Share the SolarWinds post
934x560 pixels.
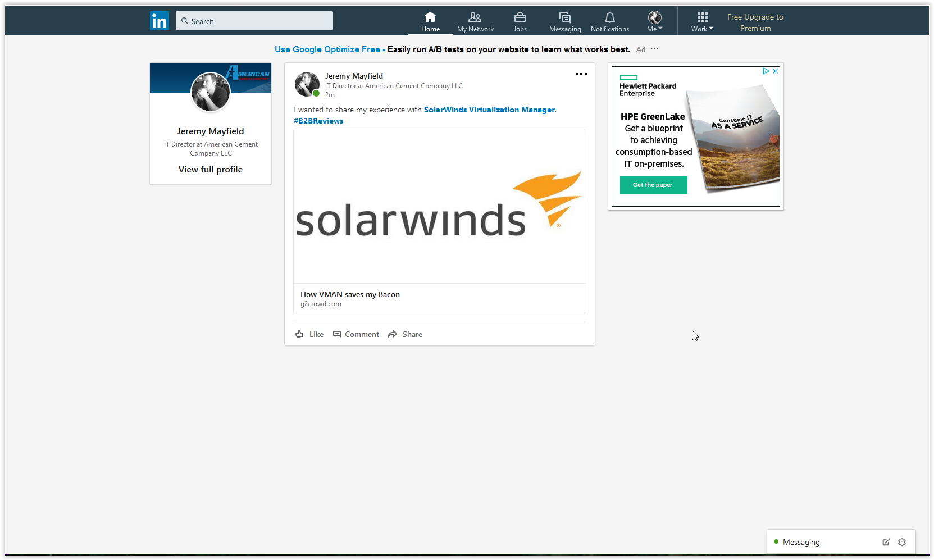[405, 334]
